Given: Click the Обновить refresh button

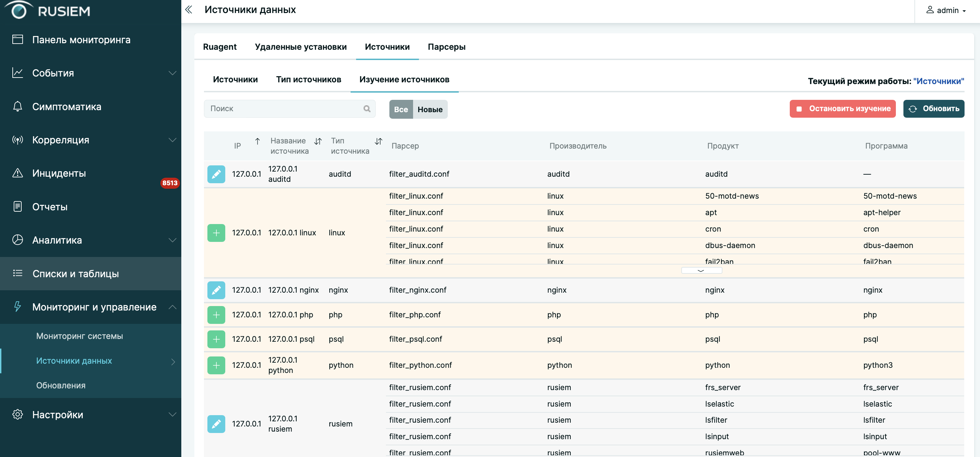Looking at the screenshot, I should pyautogui.click(x=933, y=109).
